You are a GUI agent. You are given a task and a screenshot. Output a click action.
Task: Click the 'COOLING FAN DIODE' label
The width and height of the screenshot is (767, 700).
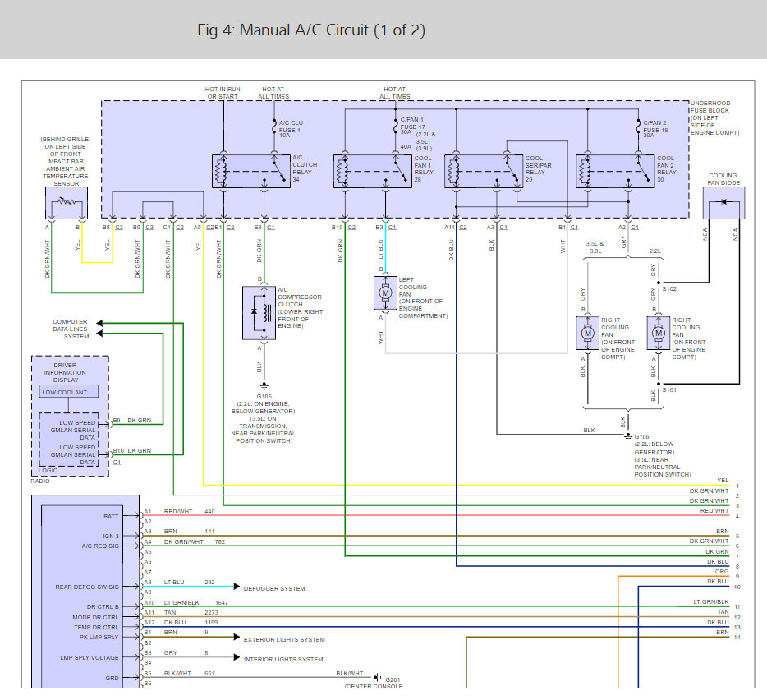point(723,179)
